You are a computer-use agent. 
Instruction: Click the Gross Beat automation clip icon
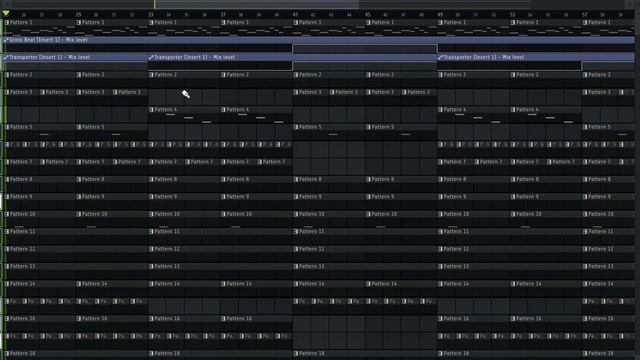(x=6, y=40)
